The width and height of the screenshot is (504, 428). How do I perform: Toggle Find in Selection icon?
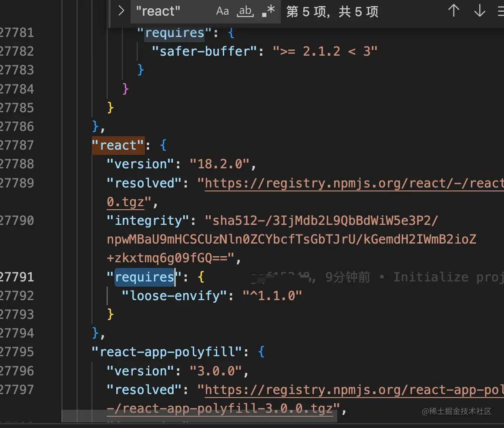[501, 12]
